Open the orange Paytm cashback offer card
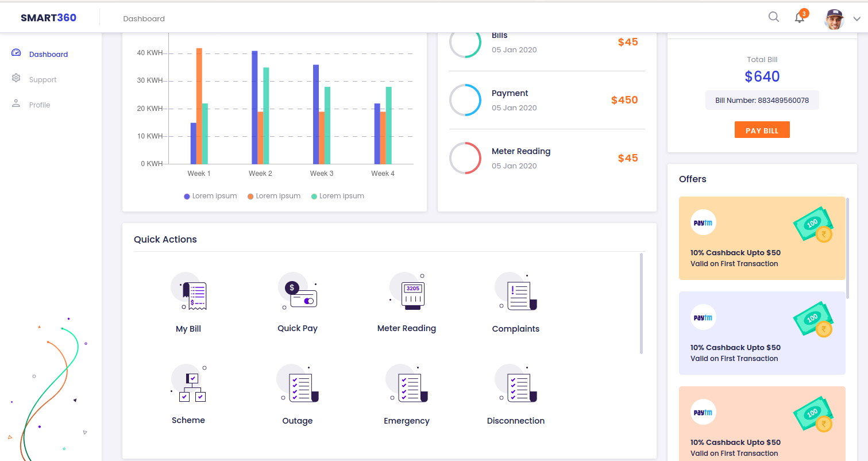The width and height of the screenshot is (868, 461). tap(762, 238)
